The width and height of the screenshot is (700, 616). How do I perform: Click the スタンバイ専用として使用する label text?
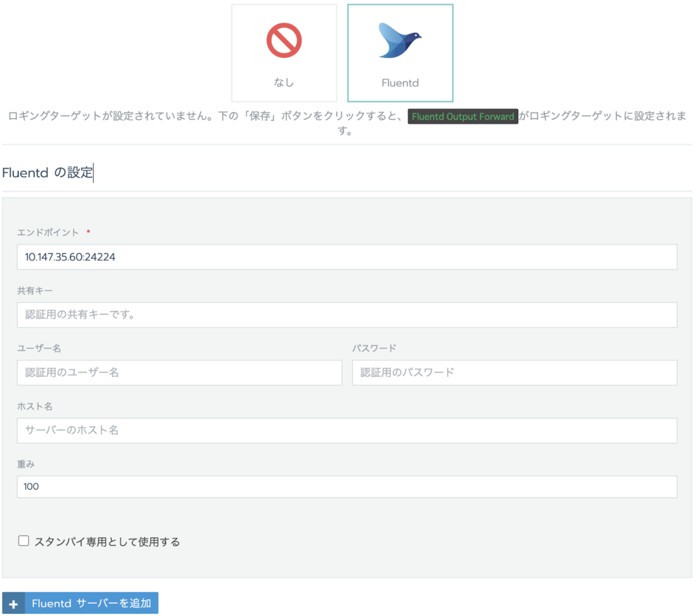coord(107,542)
